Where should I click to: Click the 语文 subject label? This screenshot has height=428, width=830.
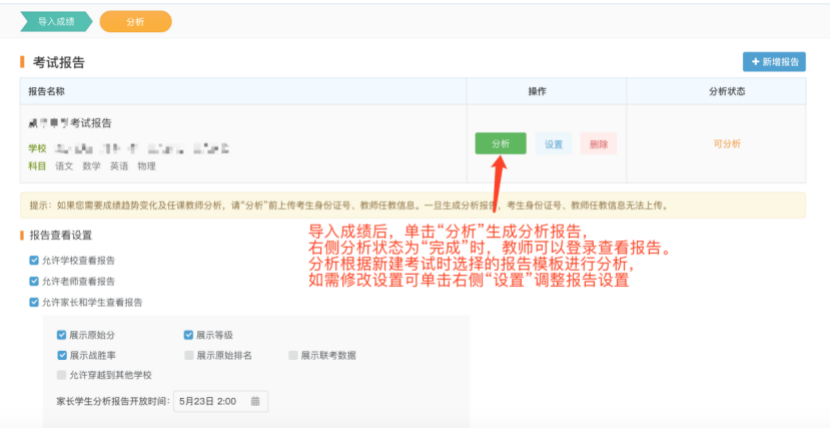tap(65, 166)
